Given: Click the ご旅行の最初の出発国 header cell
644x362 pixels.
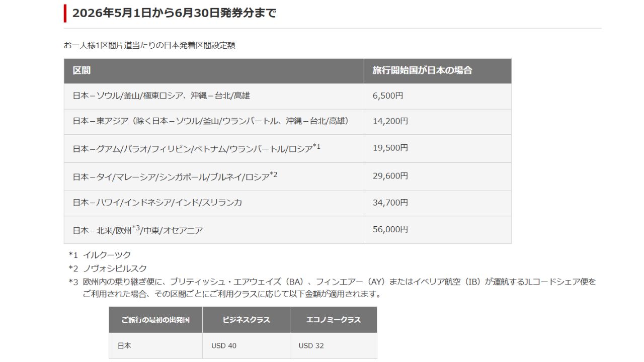Looking at the screenshot, I should coord(155,320).
